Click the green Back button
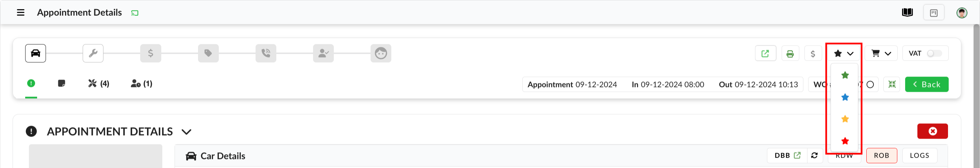980x168 pixels. (x=926, y=84)
